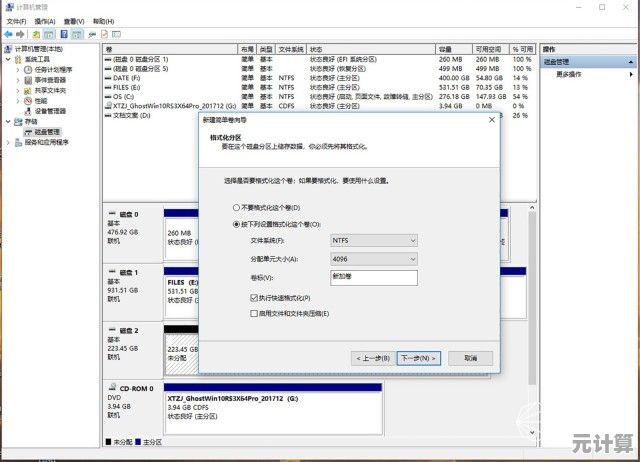The image size is (640, 462).
Task: Select 不要格式化这个卷 radio button
Action: [237, 207]
